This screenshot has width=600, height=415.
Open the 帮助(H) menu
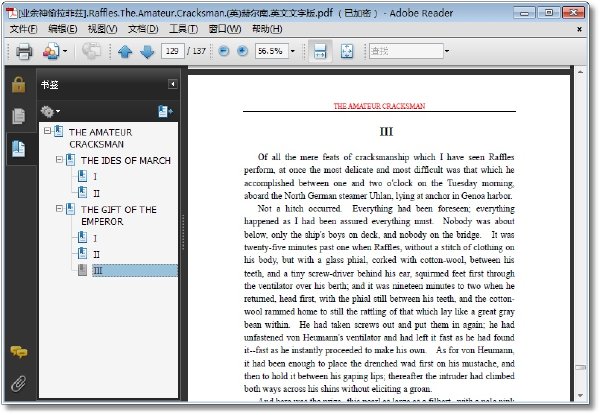pos(267,29)
